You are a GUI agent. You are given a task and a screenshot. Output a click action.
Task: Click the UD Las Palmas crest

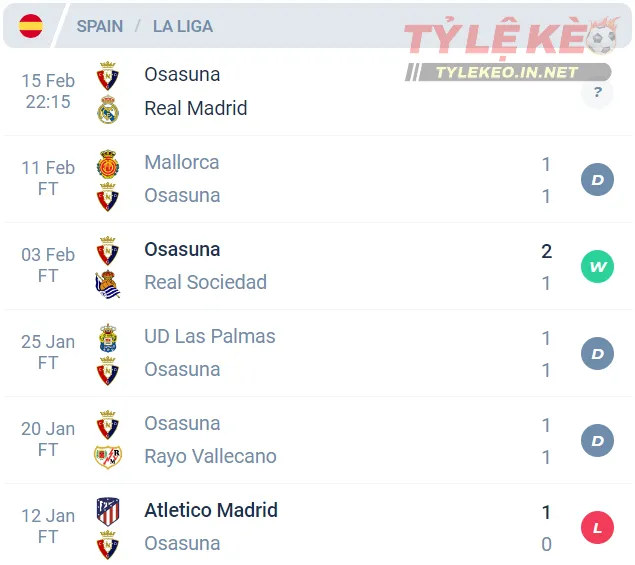tap(108, 337)
